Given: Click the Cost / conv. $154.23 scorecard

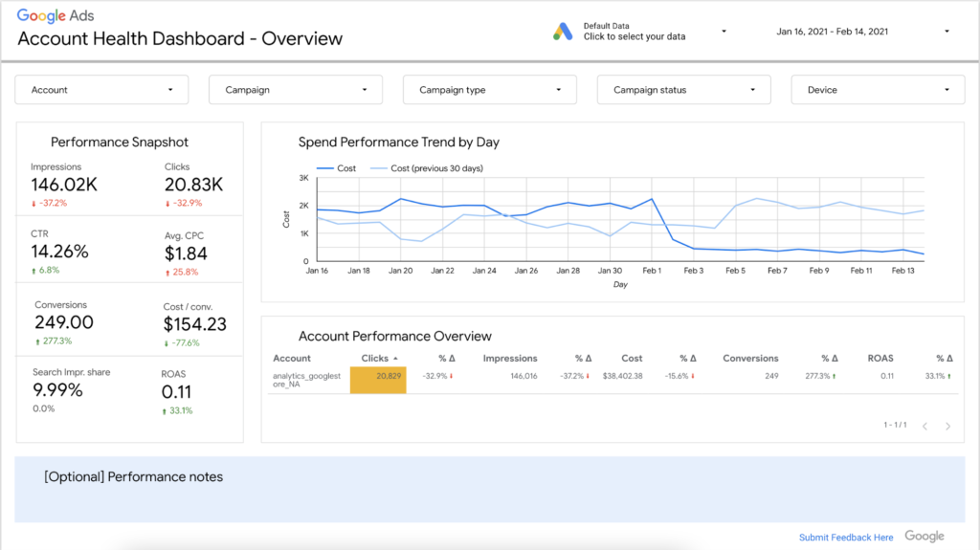Looking at the screenshot, I should click(x=195, y=324).
